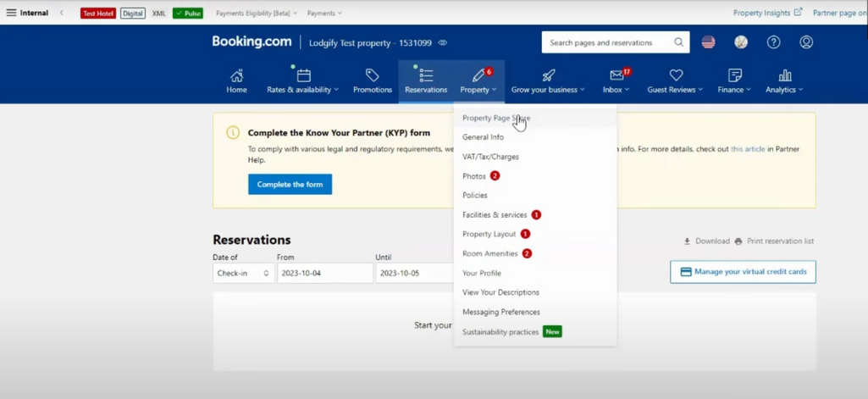Image resolution: width=868 pixels, height=399 pixels.
Task: Download the reservations list
Action: tap(707, 241)
